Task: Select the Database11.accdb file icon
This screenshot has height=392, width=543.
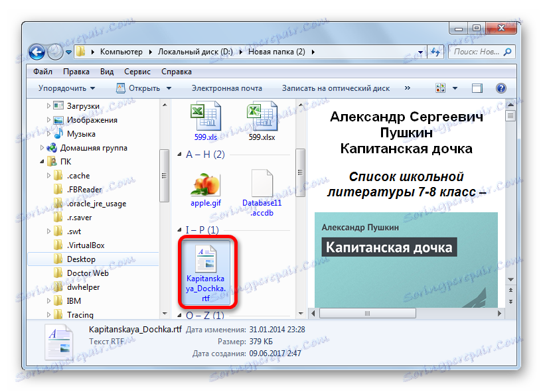Action: coord(262,183)
